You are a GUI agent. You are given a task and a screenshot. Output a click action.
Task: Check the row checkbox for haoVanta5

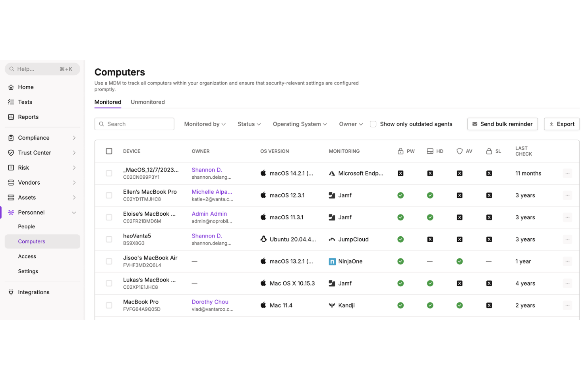[x=109, y=239]
